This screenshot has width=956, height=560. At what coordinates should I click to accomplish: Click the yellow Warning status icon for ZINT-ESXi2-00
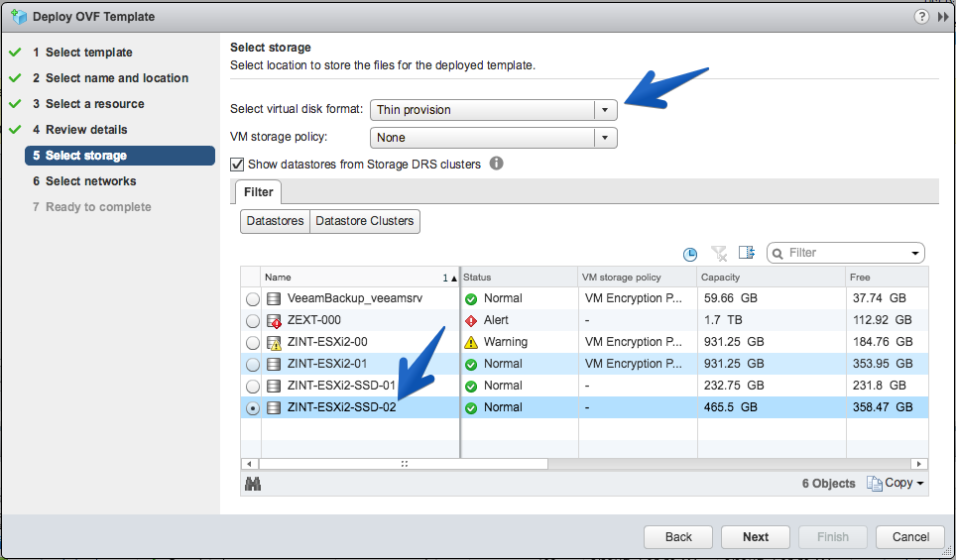pos(471,343)
